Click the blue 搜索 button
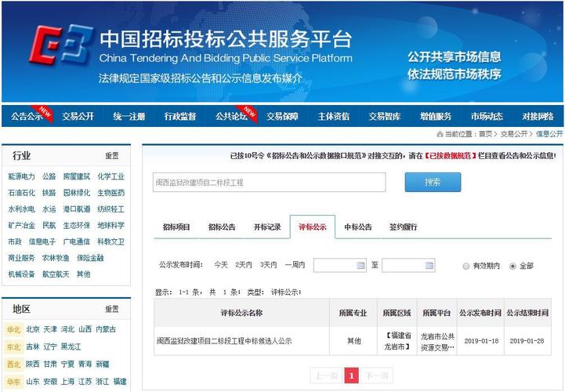Viewport: 565px width, 392px height. (433, 182)
